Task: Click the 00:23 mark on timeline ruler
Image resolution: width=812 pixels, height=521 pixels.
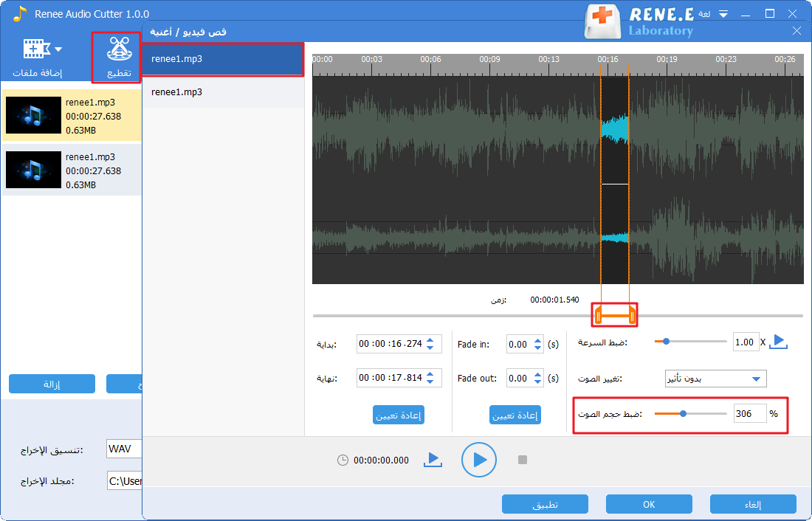Action: point(726,60)
